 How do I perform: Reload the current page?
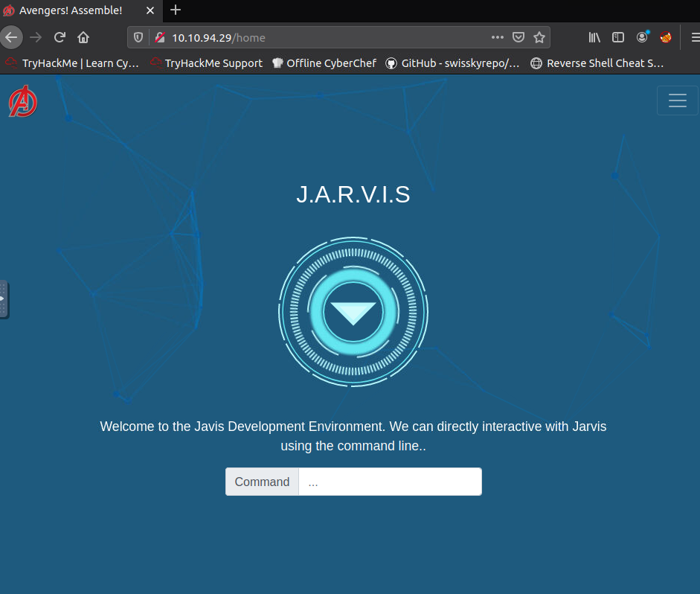[60, 37]
